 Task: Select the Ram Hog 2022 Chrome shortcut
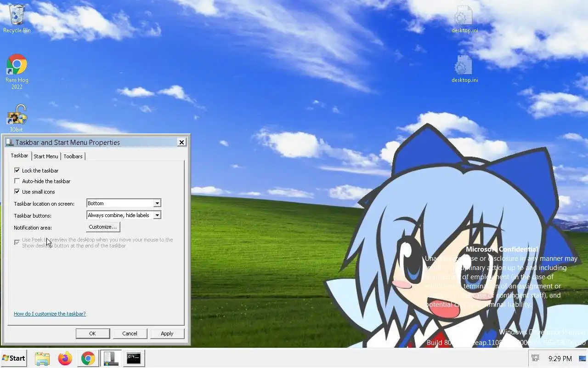click(x=17, y=71)
